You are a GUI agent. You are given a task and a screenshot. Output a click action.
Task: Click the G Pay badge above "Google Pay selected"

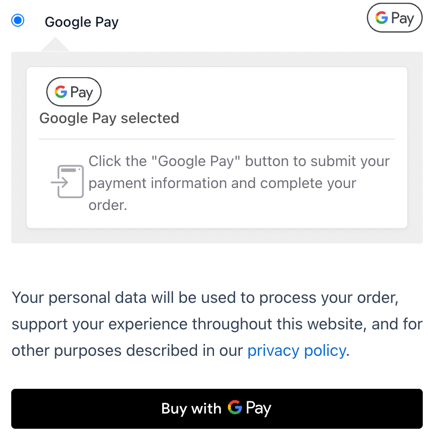74,92
